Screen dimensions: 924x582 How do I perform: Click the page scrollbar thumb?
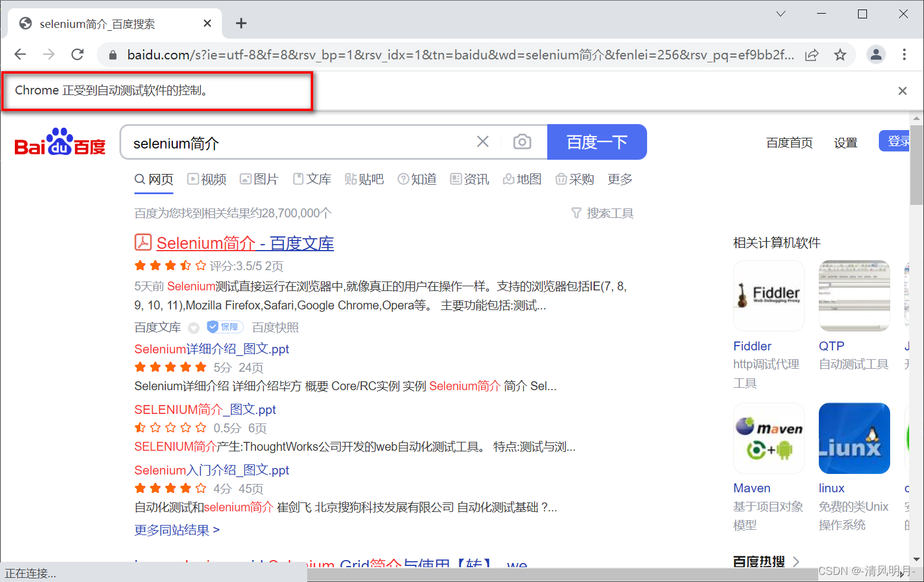click(x=916, y=165)
